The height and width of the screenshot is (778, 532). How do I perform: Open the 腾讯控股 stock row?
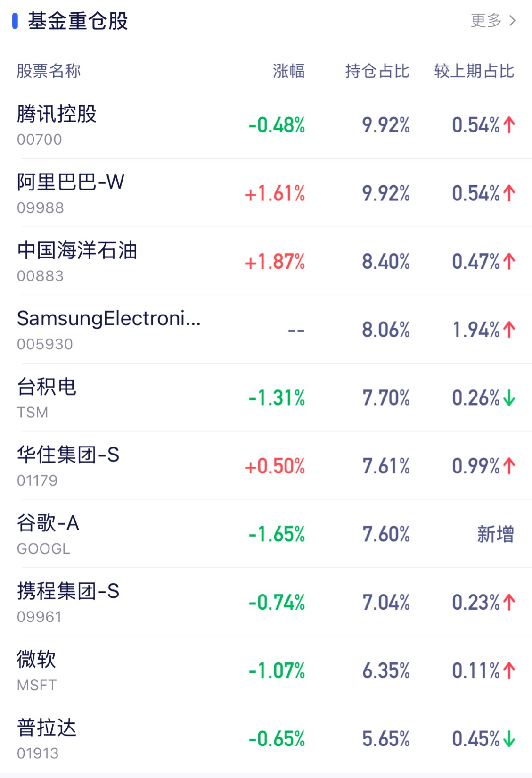click(x=57, y=115)
